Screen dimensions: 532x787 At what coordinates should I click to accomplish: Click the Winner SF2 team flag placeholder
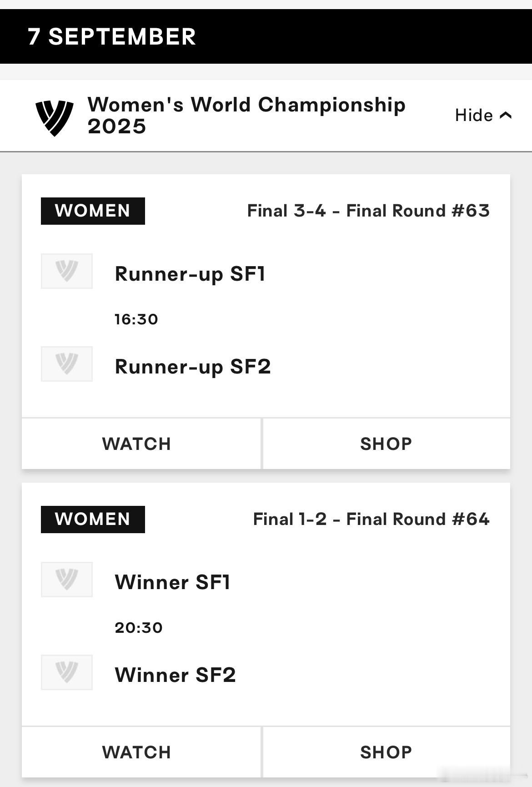tap(67, 672)
